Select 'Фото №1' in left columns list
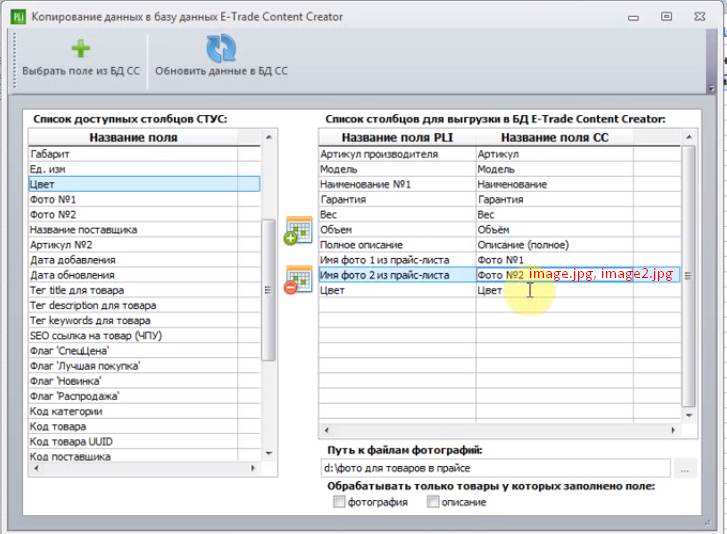 [x=144, y=199]
